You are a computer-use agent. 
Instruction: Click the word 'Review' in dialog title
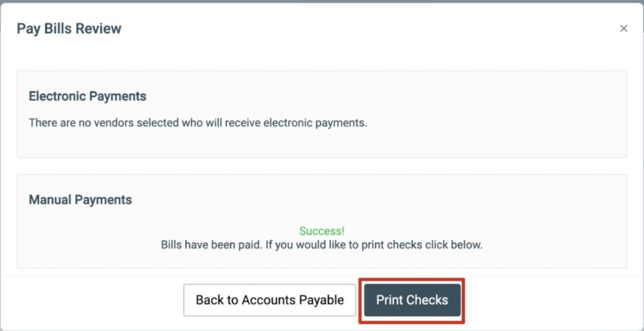coord(98,28)
